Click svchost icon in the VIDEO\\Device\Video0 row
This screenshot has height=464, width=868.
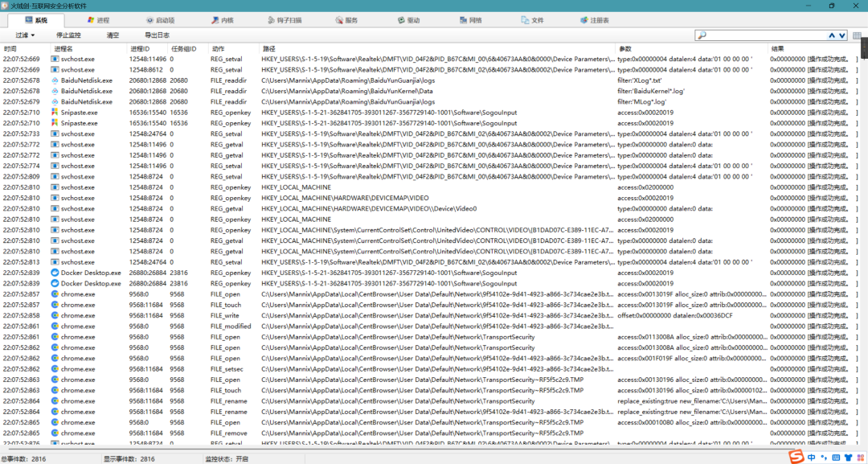(55, 209)
